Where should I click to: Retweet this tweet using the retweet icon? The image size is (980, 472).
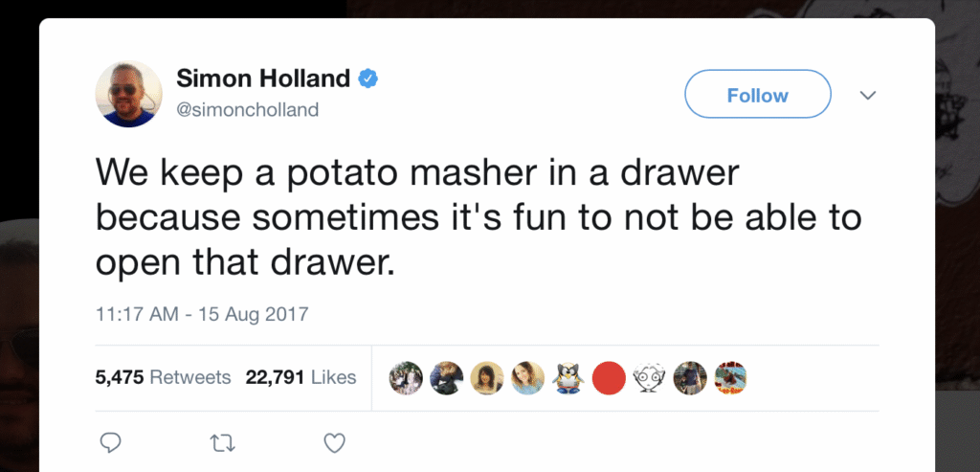pos(223,442)
